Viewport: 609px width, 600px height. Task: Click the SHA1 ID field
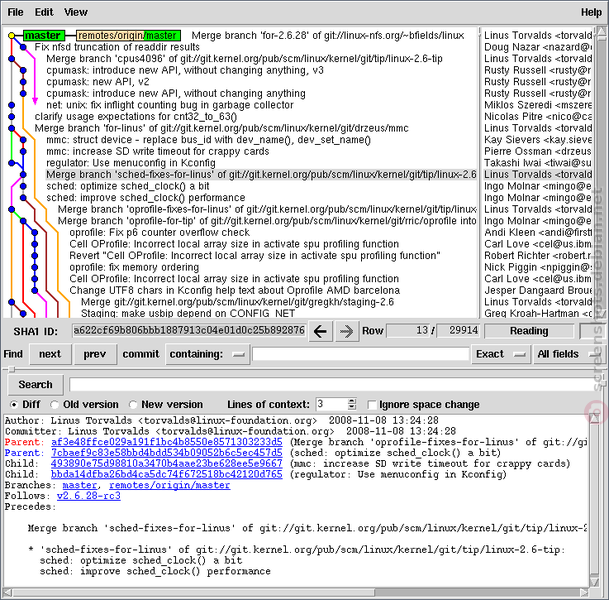coord(189,330)
